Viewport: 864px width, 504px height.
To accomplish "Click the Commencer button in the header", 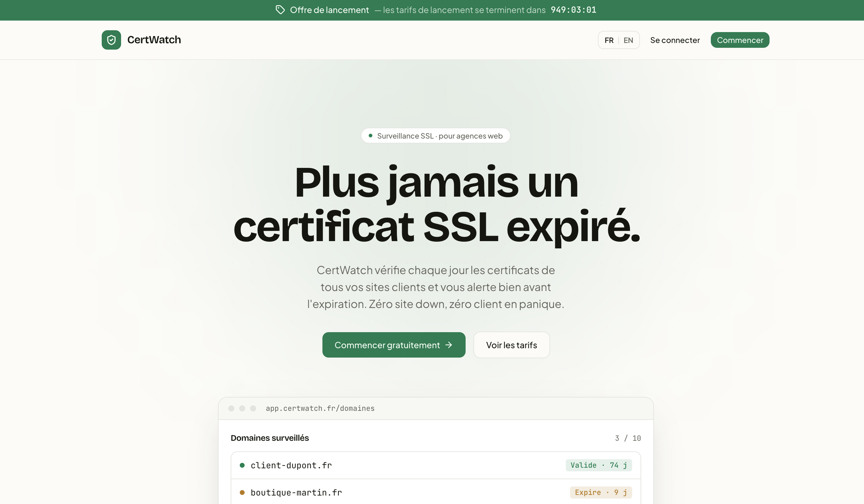I will pos(740,40).
